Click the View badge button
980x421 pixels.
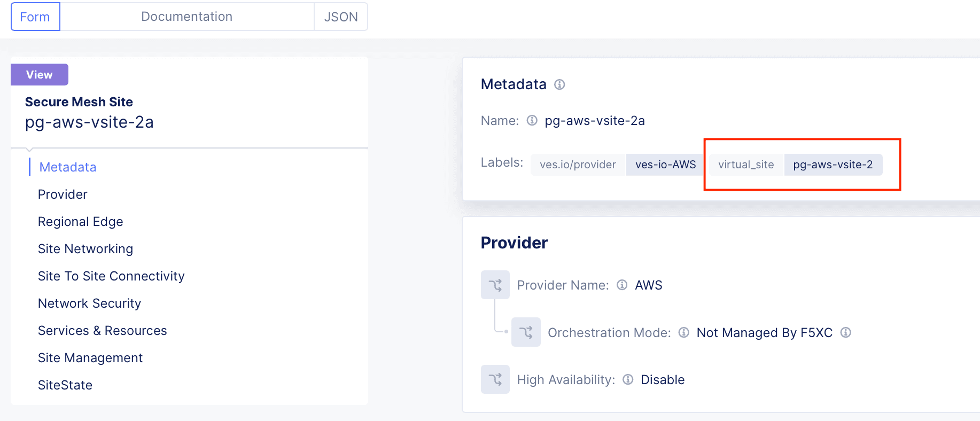click(x=40, y=75)
